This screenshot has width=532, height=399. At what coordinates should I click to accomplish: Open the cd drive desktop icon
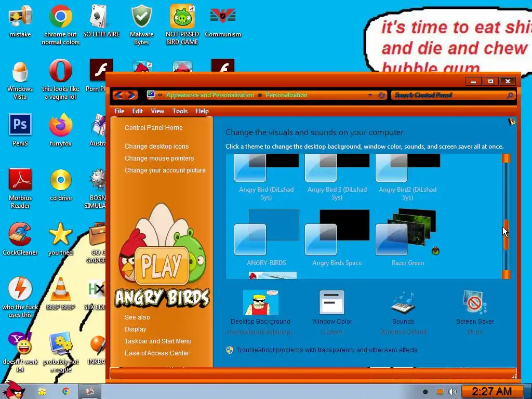click(x=60, y=185)
